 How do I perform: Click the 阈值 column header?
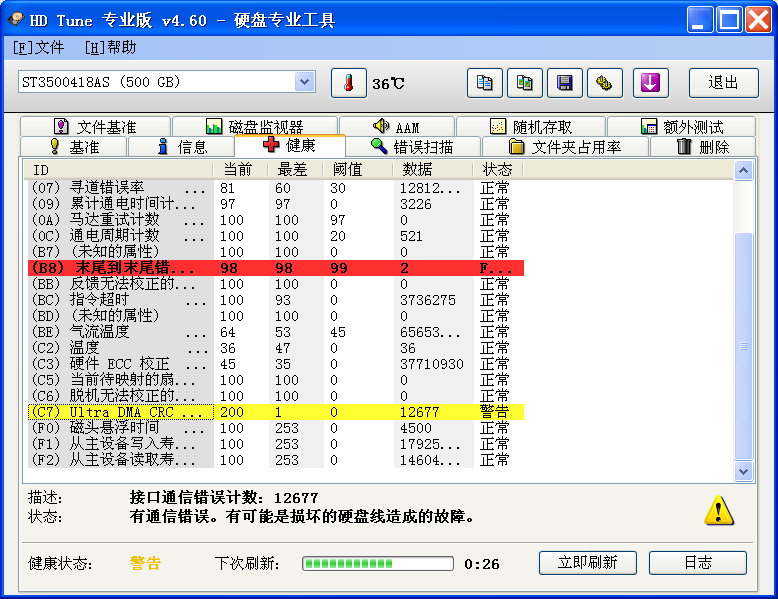tap(358, 170)
